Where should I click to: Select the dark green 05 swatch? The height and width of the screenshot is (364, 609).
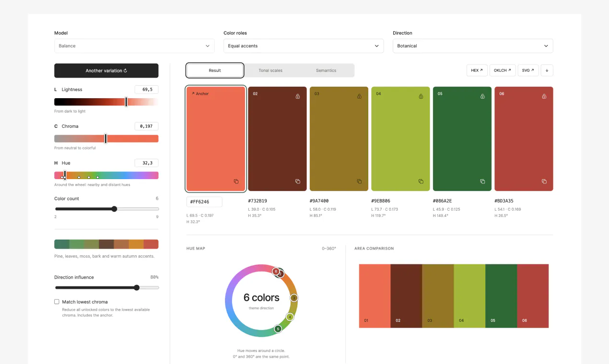pos(462,139)
